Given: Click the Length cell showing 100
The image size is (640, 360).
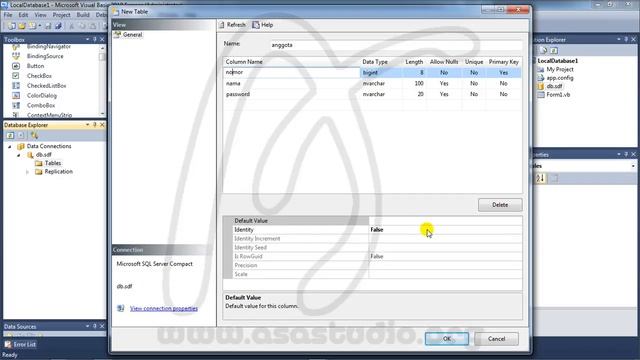Looking at the screenshot, I should 414,83.
